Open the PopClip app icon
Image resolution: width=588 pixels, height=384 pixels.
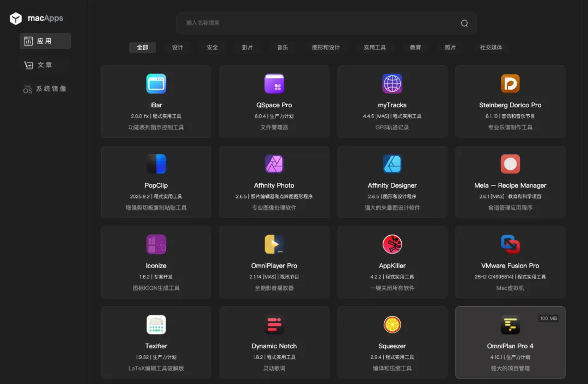tap(156, 164)
